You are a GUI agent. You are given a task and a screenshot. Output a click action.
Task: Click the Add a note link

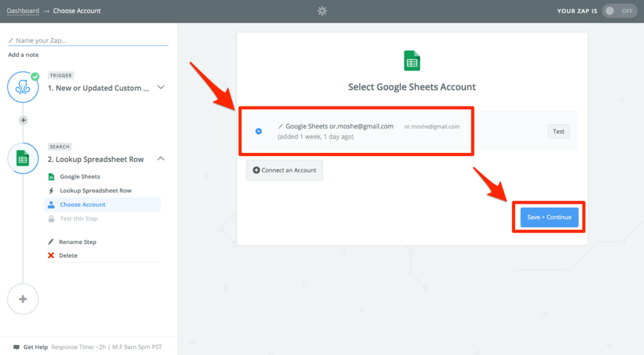click(x=23, y=55)
